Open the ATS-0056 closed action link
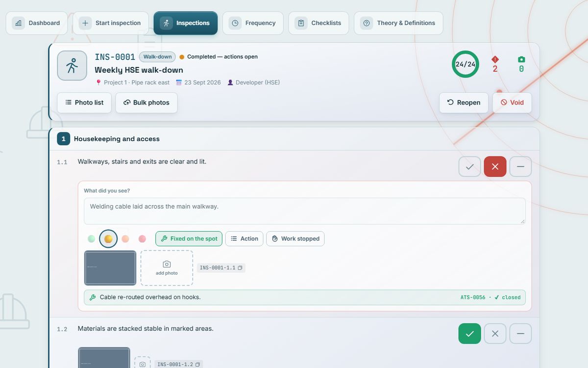The height and width of the screenshot is (368, 588). coord(490,297)
